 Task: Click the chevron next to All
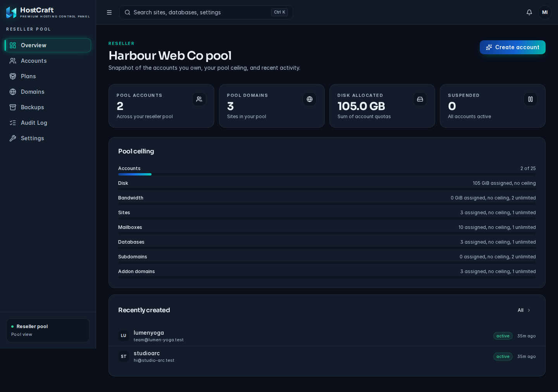(529, 310)
